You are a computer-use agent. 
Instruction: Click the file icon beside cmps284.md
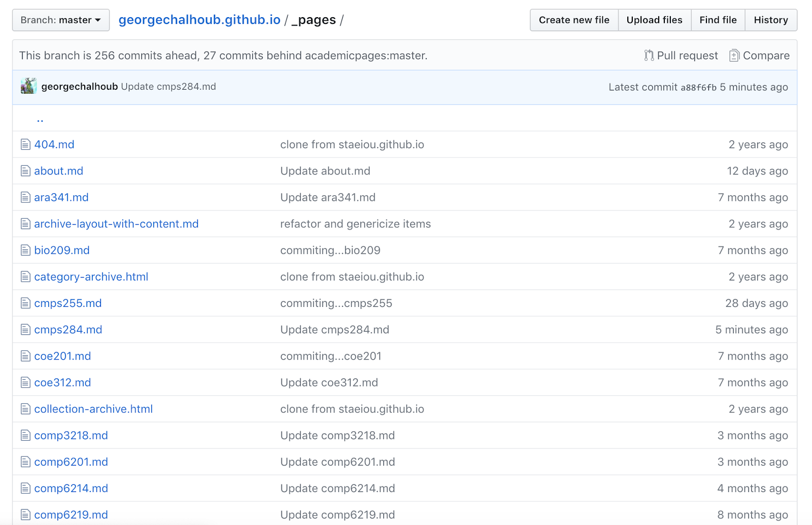click(25, 330)
